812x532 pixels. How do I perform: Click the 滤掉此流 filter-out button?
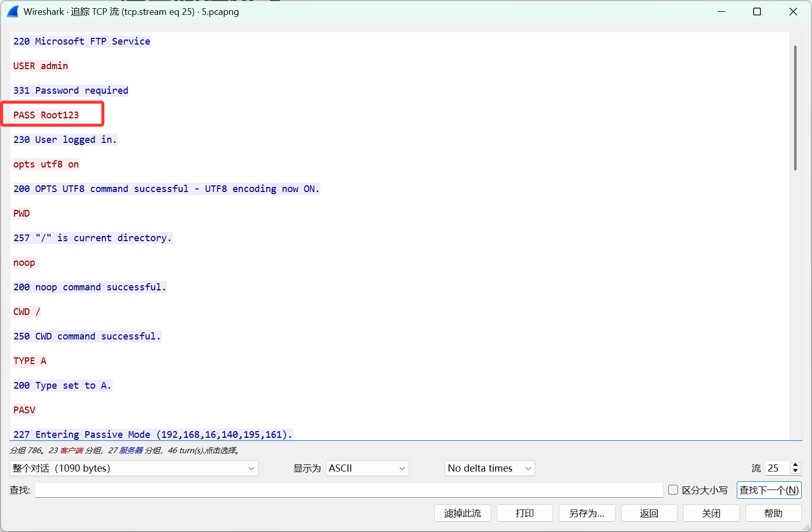click(x=463, y=513)
